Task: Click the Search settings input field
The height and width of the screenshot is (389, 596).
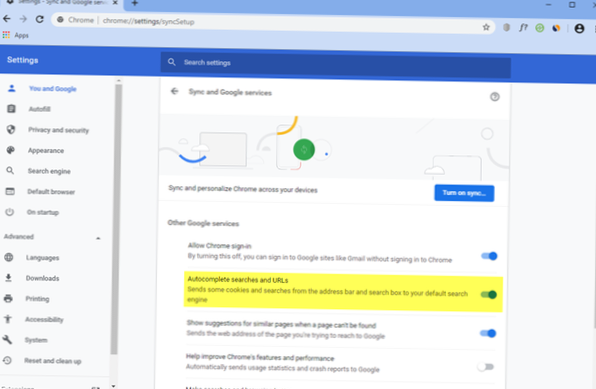Action: click(x=335, y=64)
